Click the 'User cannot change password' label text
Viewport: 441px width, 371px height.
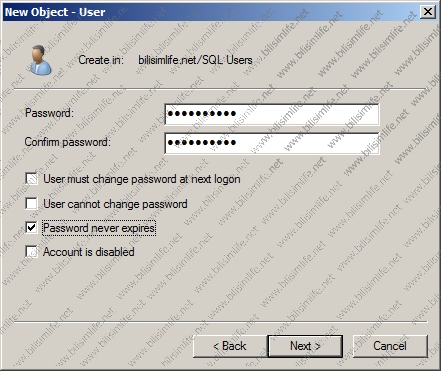[115, 204]
